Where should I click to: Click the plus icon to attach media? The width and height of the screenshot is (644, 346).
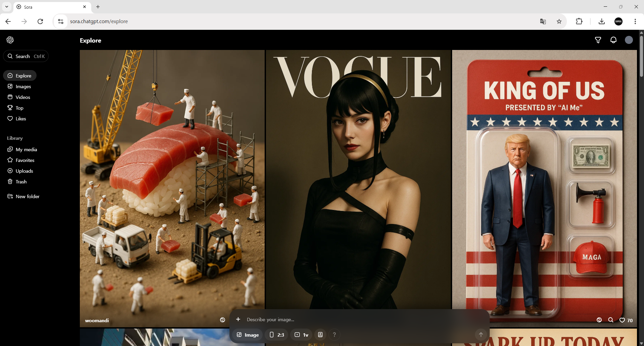pyautogui.click(x=238, y=319)
